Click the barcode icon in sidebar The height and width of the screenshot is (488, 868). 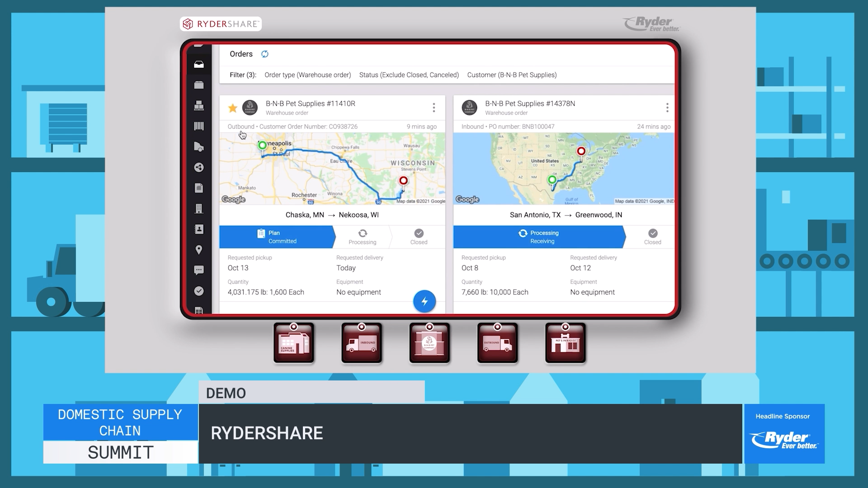pyautogui.click(x=199, y=126)
